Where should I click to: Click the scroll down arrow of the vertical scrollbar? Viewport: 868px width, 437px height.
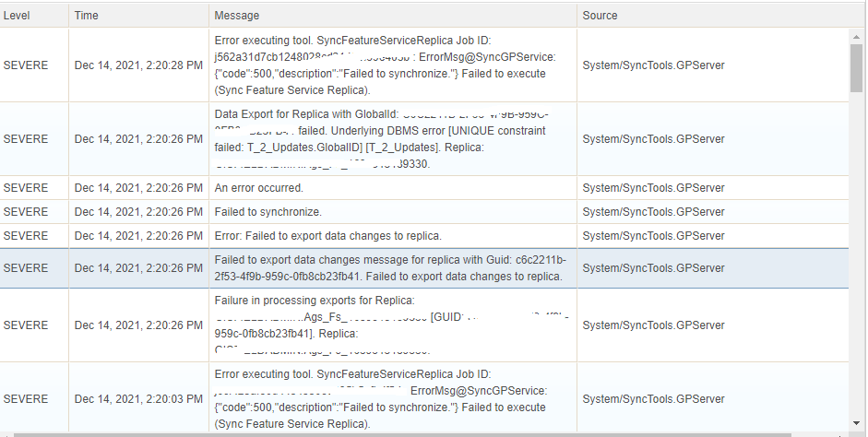click(x=857, y=425)
